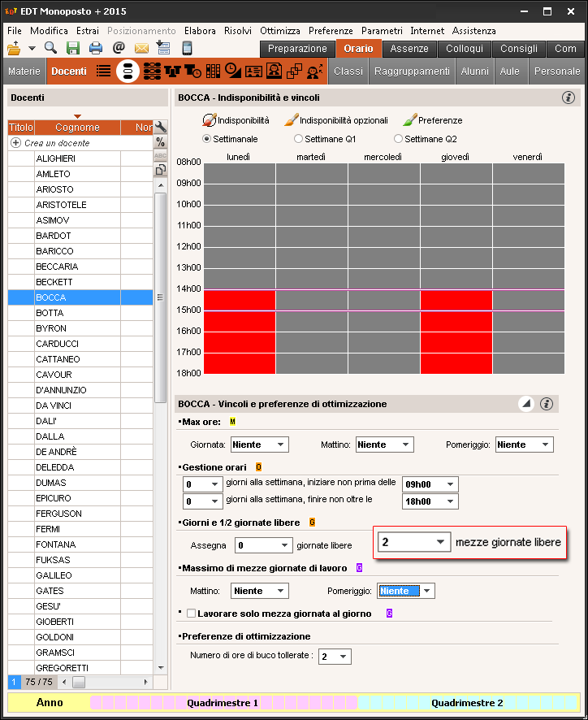Switch to the Colloqui tab
Screen dimensions: 588x720
coord(465,49)
